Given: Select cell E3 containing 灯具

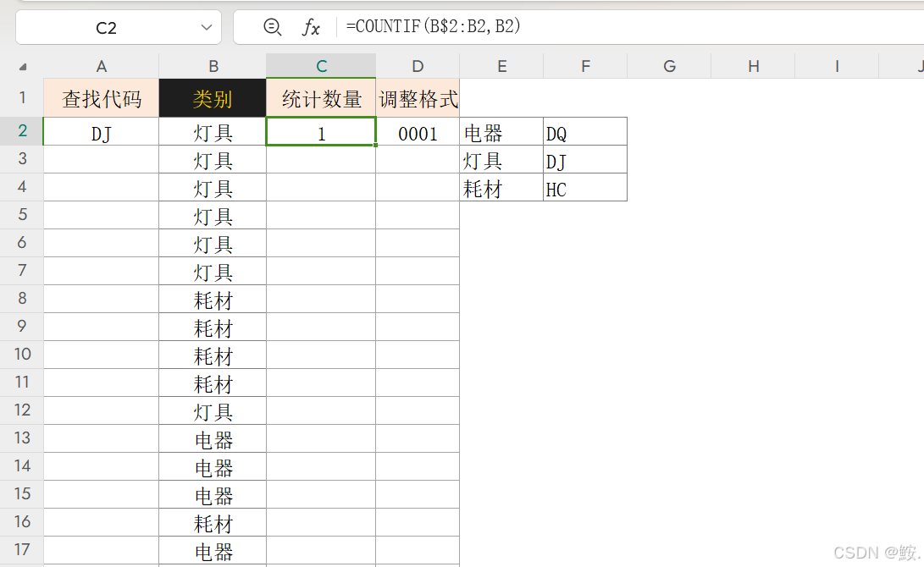Looking at the screenshot, I should [x=501, y=159].
